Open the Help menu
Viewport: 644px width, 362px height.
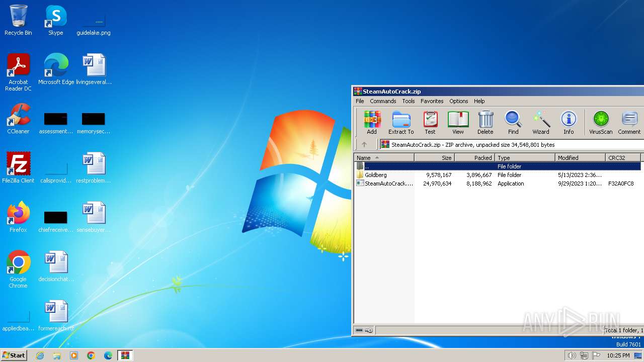click(479, 101)
